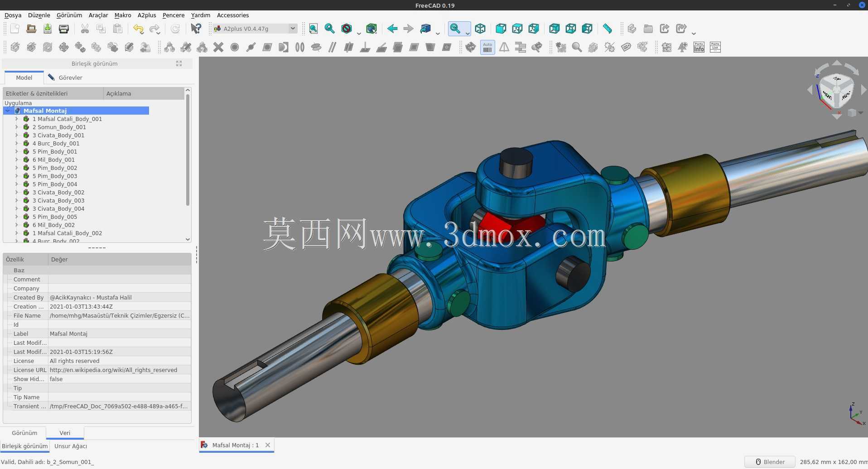Click the gray folder group icon

tap(648, 29)
